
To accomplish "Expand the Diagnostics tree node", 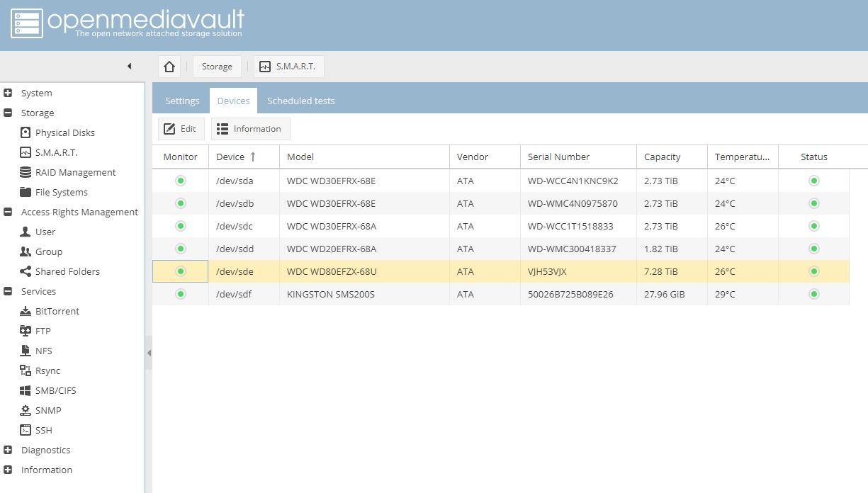I will point(9,450).
